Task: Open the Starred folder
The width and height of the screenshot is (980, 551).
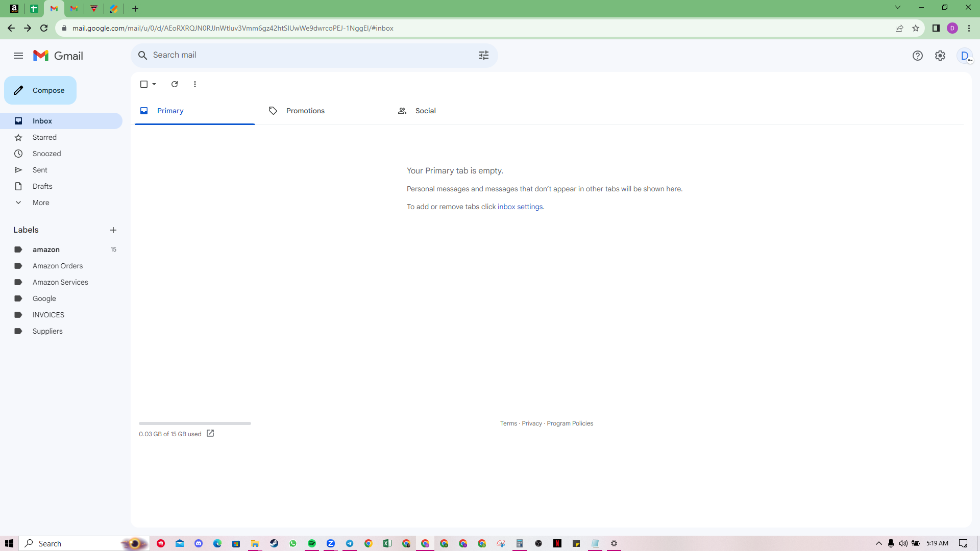Action: [61, 137]
